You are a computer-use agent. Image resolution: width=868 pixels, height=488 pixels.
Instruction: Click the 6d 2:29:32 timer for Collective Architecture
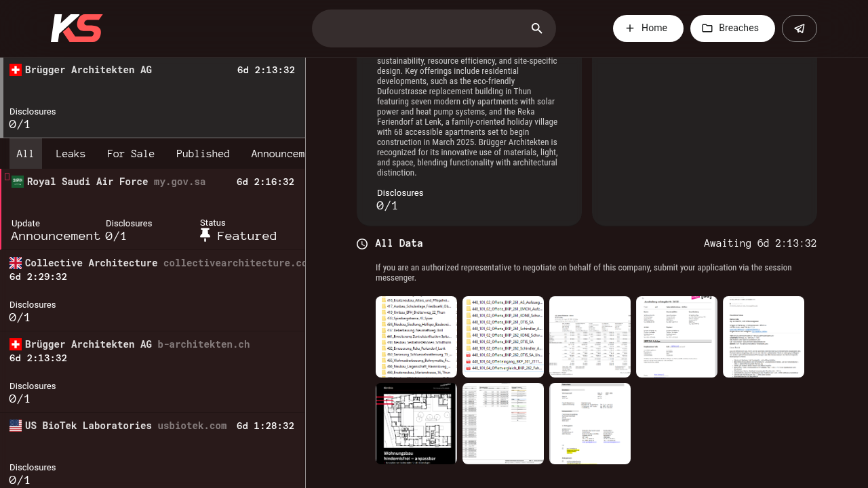coord(38,277)
